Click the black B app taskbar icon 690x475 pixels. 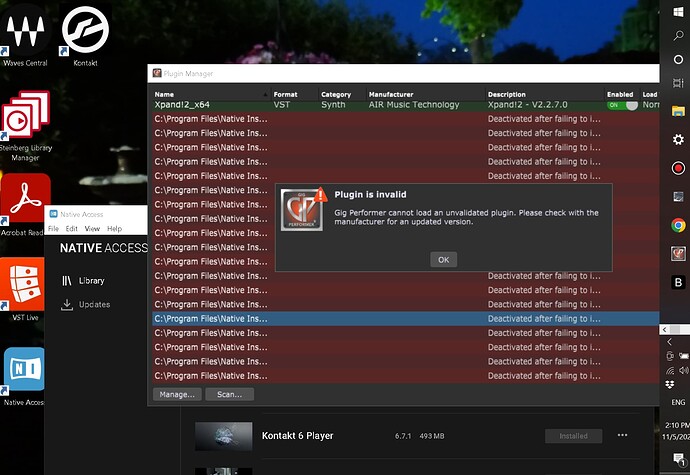coord(678,282)
